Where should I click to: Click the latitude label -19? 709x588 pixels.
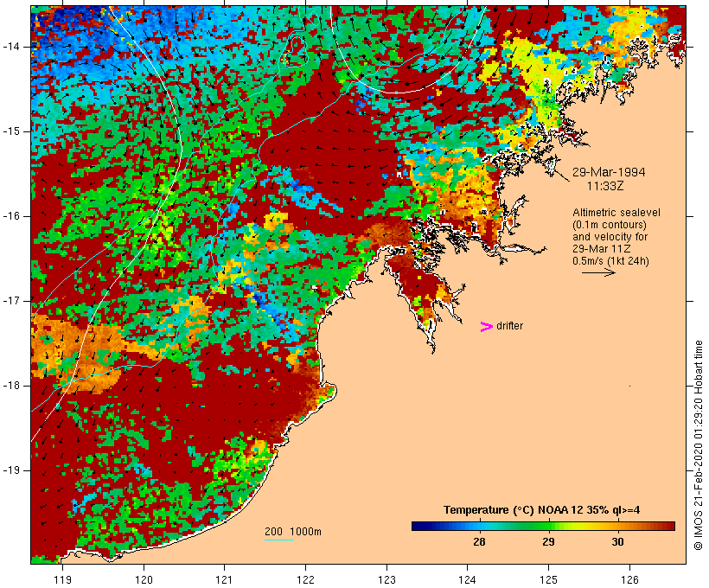point(11,470)
